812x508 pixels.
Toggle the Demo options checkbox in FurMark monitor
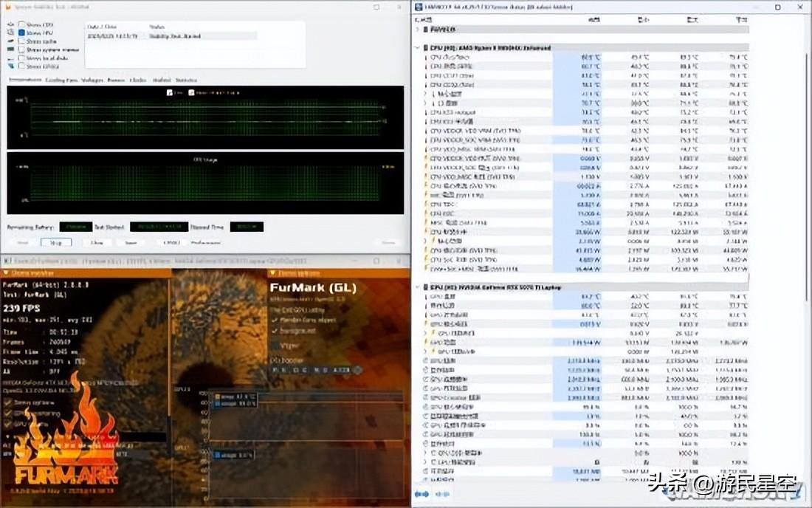8,402
